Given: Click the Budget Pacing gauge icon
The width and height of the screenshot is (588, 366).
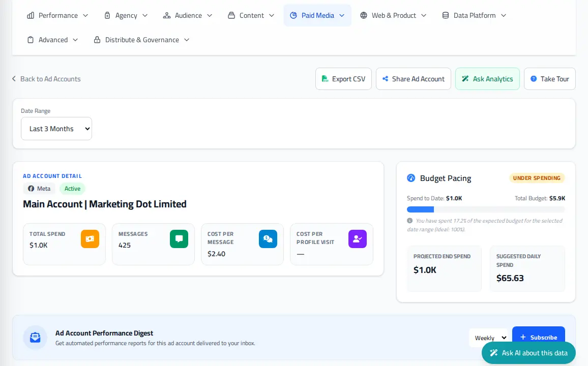Looking at the screenshot, I should (411, 178).
